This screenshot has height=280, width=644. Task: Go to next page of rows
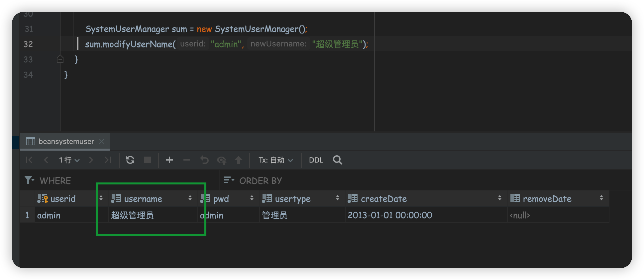[91, 160]
